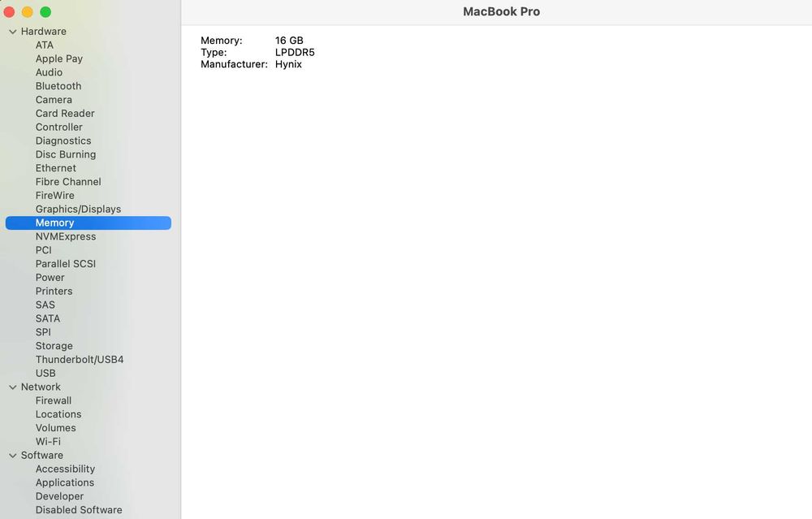This screenshot has width=812, height=519.
Task: Open Firewall under Network
Action: 54,400
